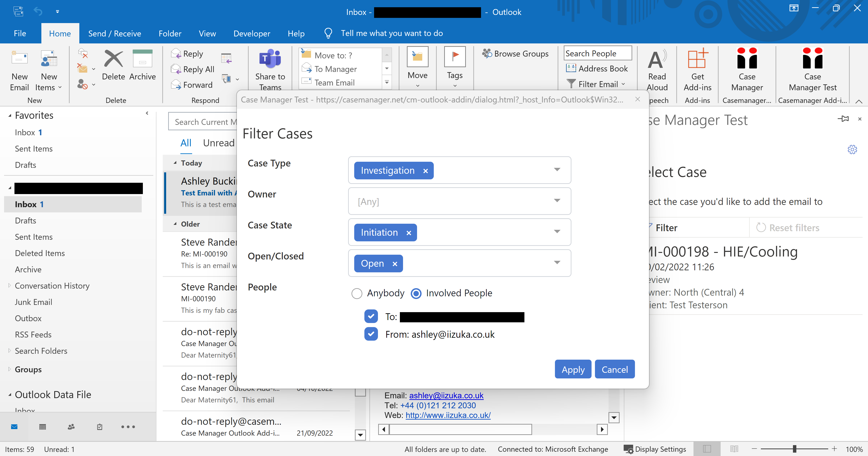Uncheck the From: ashley@iizuka.co.uk checkbox
The image size is (868, 456).
(371, 334)
